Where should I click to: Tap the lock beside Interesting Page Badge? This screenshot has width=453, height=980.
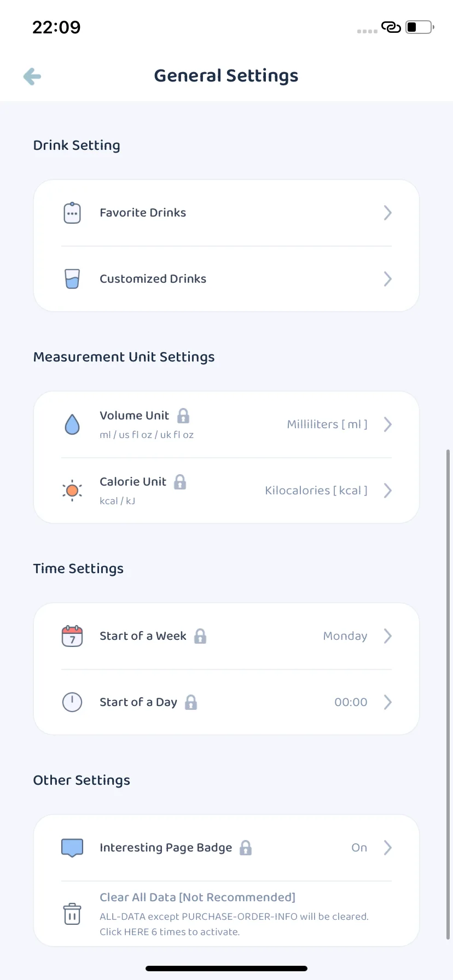(246, 848)
